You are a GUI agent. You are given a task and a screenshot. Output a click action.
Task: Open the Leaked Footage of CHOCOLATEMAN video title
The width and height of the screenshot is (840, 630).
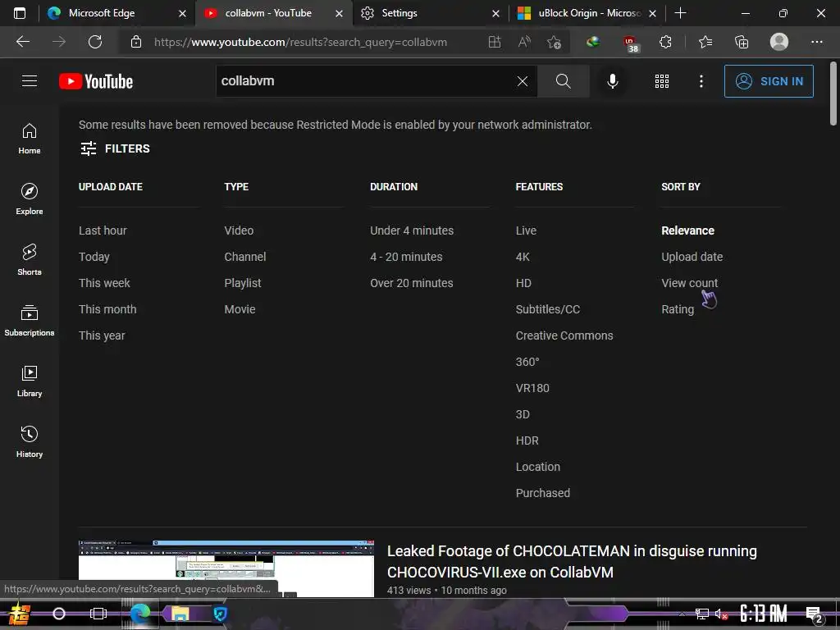[x=572, y=561]
